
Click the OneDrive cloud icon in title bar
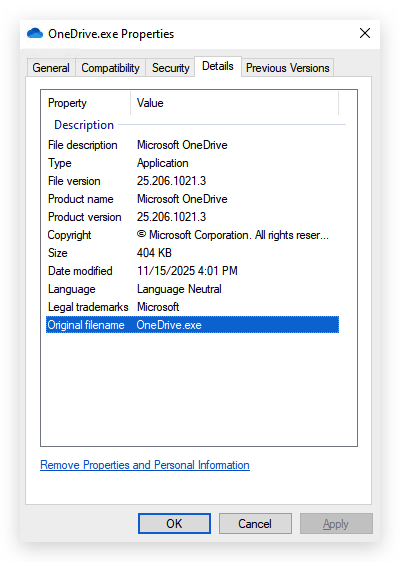(35, 33)
